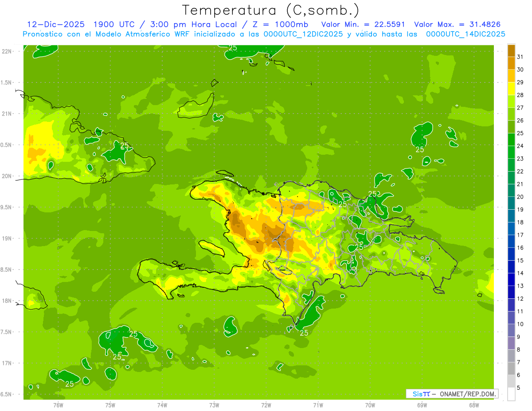
Task: Click the '74W' longitude label
Action: (162, 405)
